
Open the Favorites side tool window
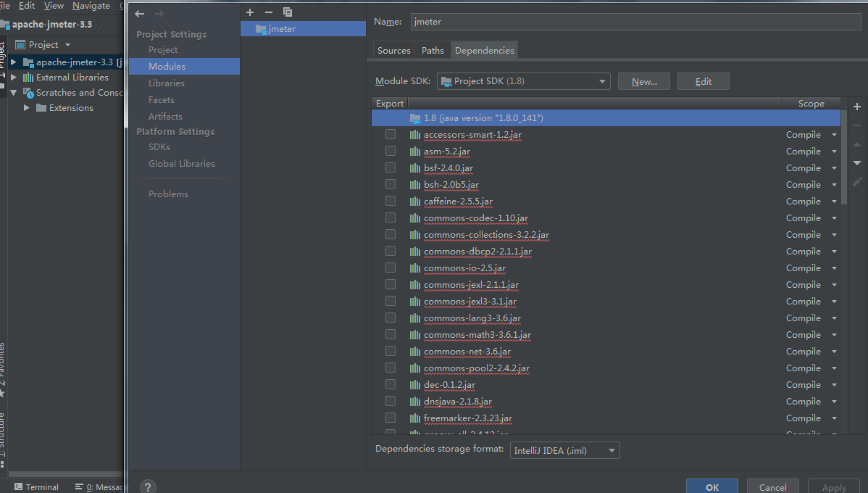pos(3,370)
